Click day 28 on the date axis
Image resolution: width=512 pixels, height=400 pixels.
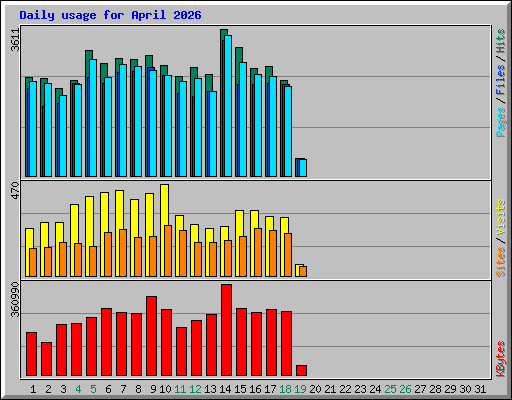pyautogui.click(x=436, y=389)
